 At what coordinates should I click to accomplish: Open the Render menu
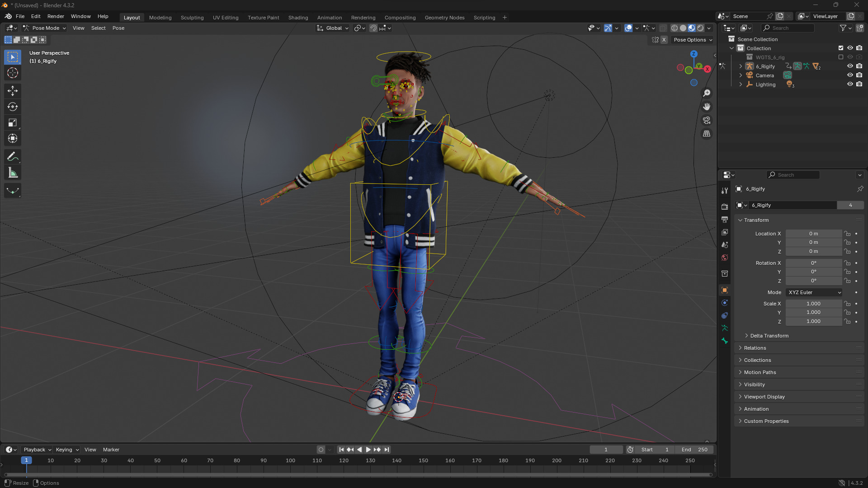click(56, 16)
